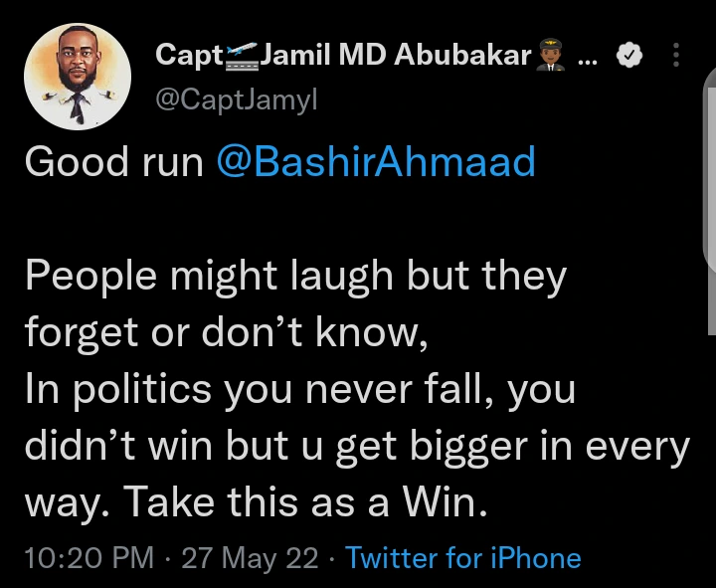Click the line "forget or don't know,"
Image resolution: width=716 pixels, height=588 pixels.
(x=226, y=333)
